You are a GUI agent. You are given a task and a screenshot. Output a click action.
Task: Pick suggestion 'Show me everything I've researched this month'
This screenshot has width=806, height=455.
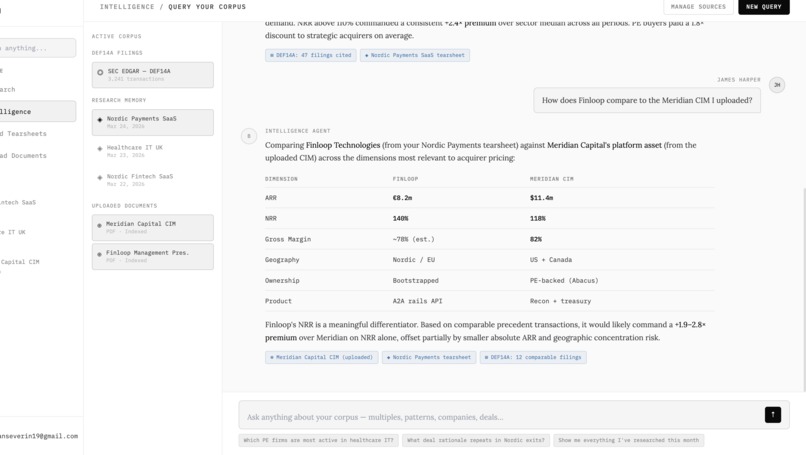[x=629, y=440]
